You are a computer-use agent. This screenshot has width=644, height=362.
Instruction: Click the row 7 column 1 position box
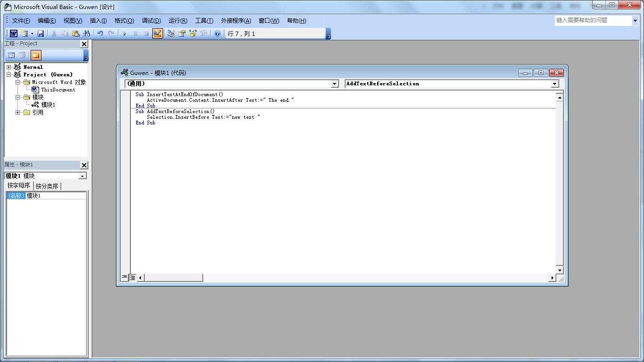pyautogui.click(x=275, y=33)
